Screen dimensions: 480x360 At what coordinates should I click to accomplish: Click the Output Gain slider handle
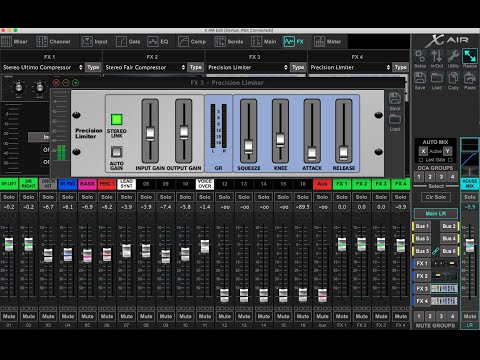pyautogui.click(x=184, y=132)
